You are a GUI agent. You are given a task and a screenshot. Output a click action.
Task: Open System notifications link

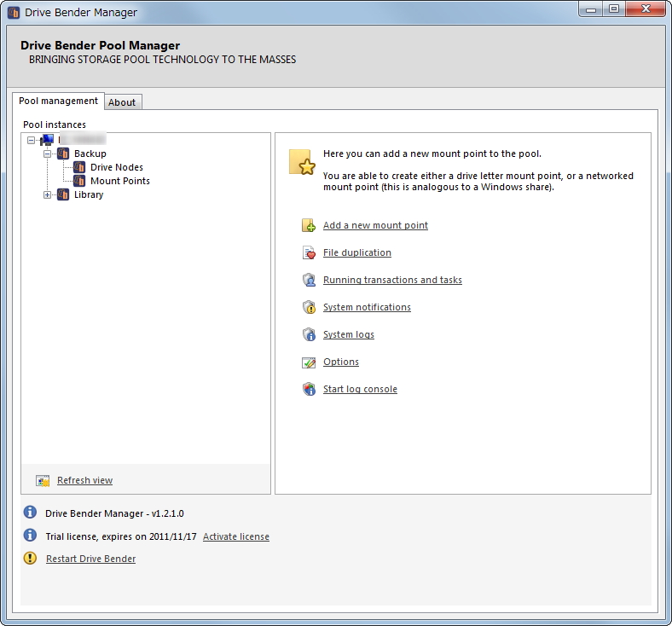point(367,307)
